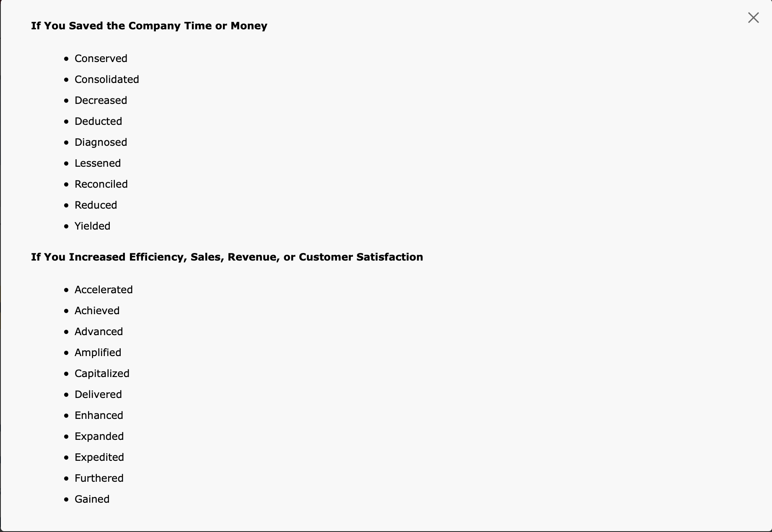Image resolution: width=772 pixels, height=532 pixels.
Task: Click the Expedited entry
Action: (x=99, y=457)
